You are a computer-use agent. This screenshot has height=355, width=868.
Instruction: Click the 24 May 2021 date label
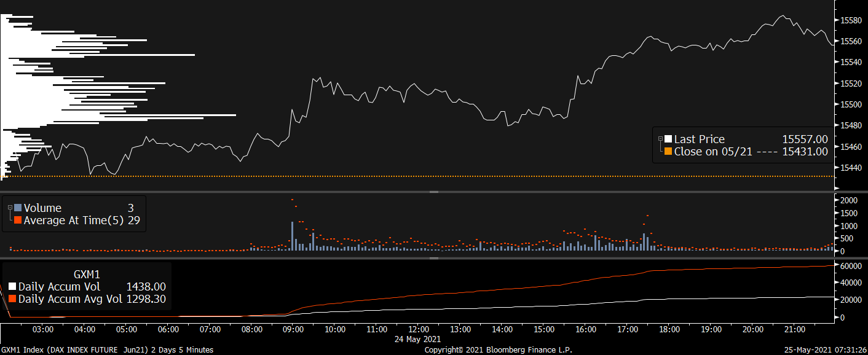click(x=419, y=338)
